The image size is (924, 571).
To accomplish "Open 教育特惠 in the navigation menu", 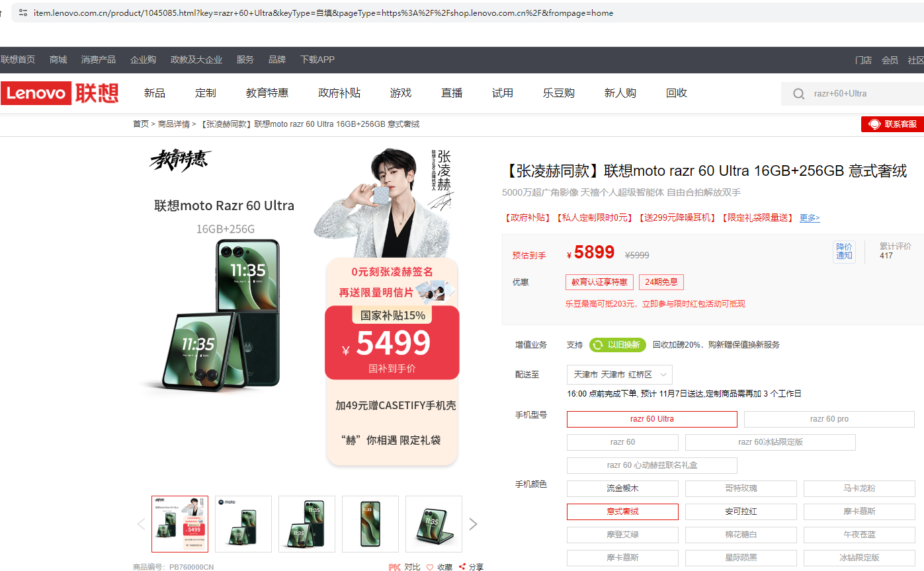I will pyautogui.click(x=267, y=93).
